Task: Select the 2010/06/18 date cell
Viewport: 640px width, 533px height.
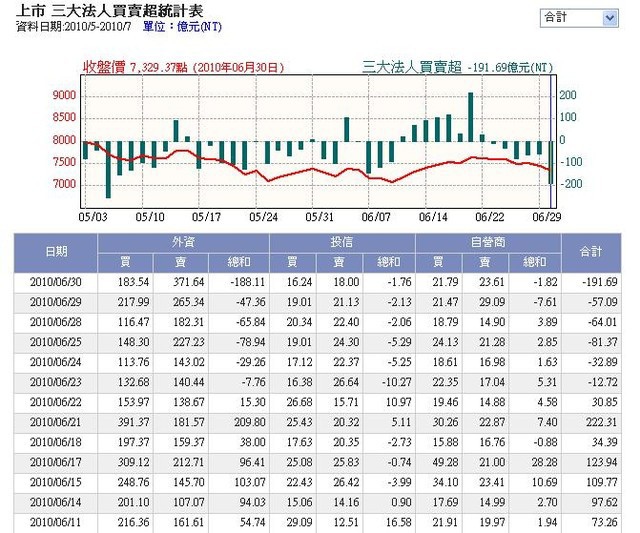Action: 56,442
